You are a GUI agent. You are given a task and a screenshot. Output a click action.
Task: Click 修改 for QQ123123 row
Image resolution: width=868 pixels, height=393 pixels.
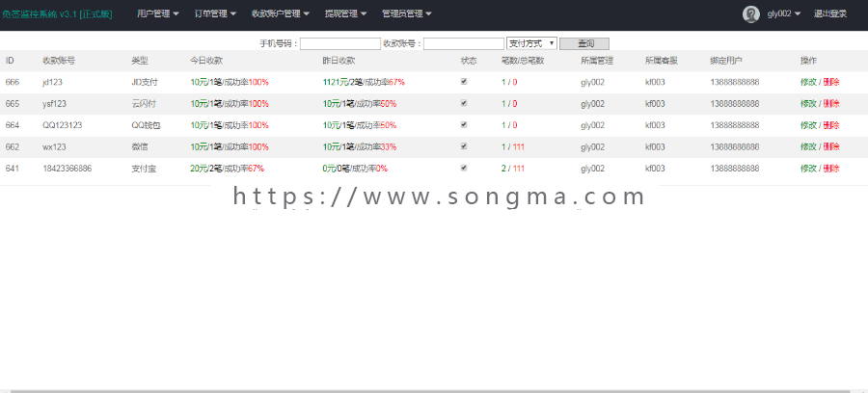point(808,125)
